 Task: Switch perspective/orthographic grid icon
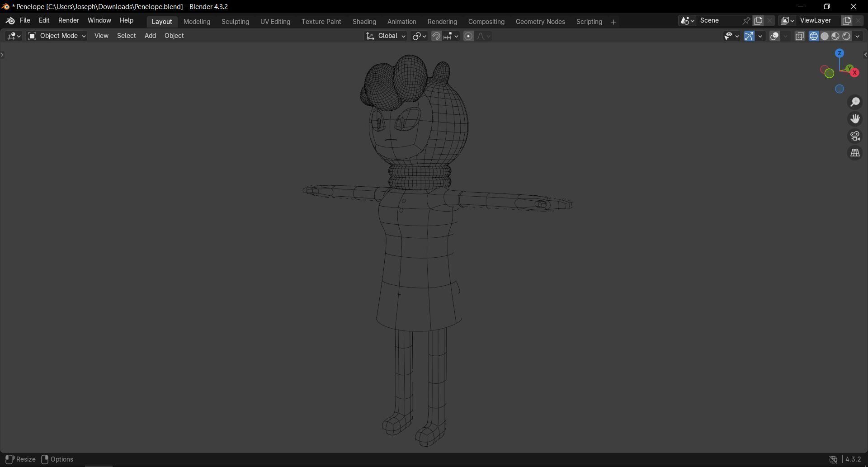tap(855, 153)
